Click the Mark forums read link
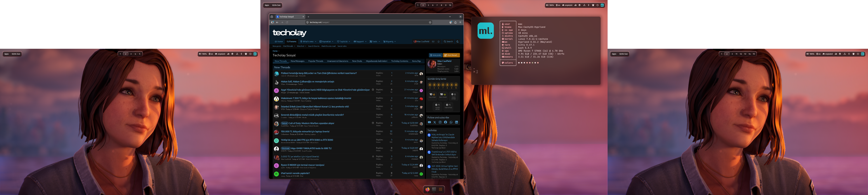Viewport: 868px width, 195px height. click(328, 46)
